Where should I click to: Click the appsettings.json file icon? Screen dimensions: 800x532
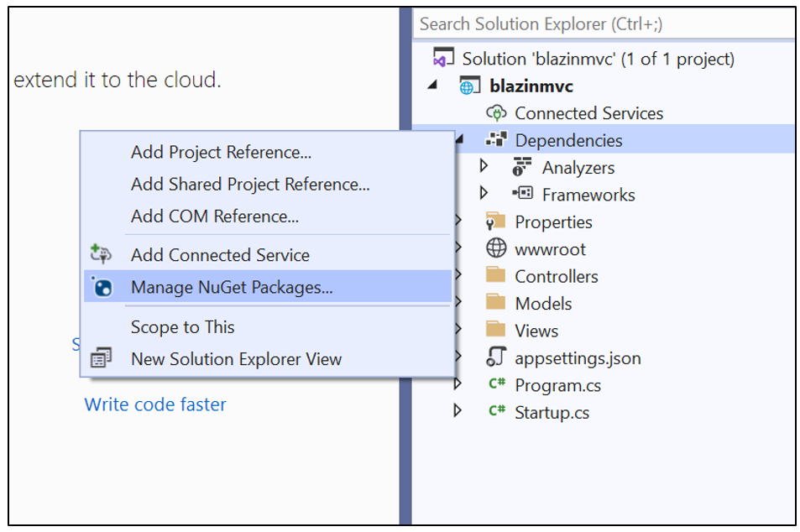[496, 358]
